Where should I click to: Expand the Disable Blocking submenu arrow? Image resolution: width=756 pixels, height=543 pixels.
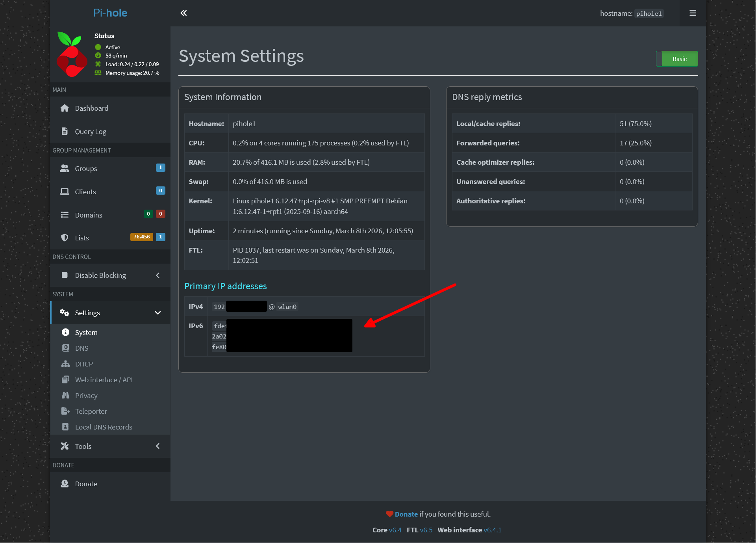pyautogui.click(x=158, y=275)
